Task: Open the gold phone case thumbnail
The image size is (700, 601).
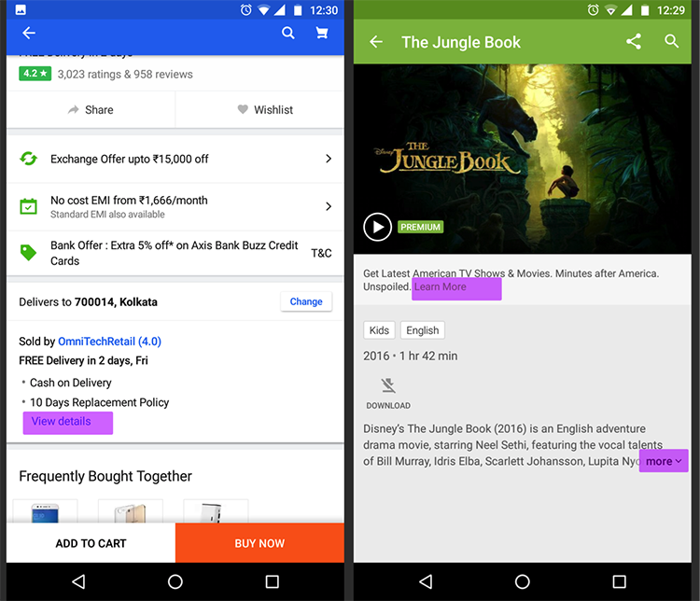Action: (131, 511)
